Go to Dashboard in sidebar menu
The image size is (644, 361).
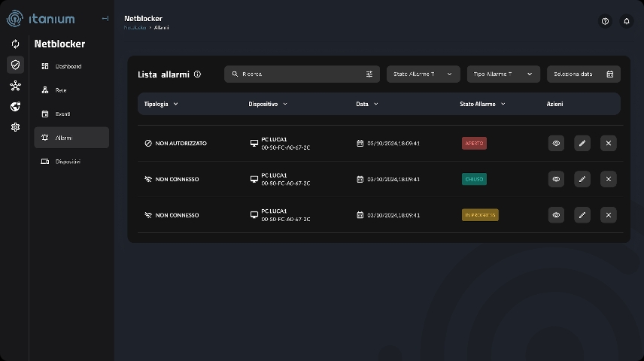tap(68, 66)
